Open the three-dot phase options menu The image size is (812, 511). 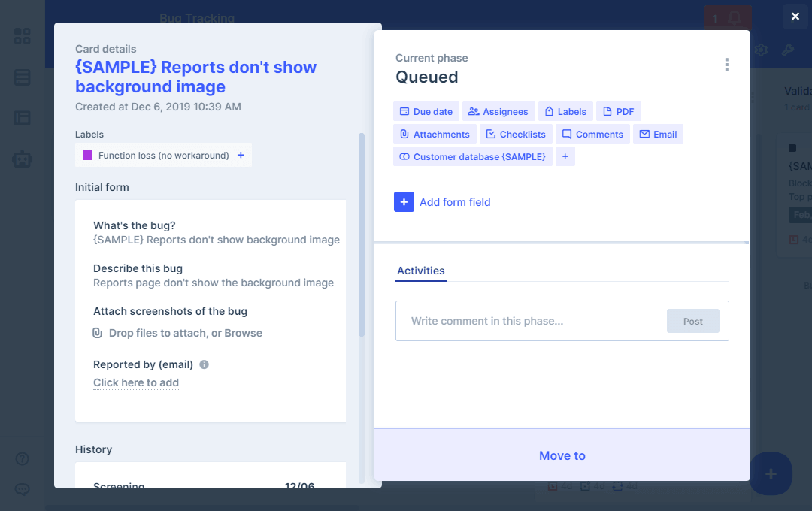726,65
